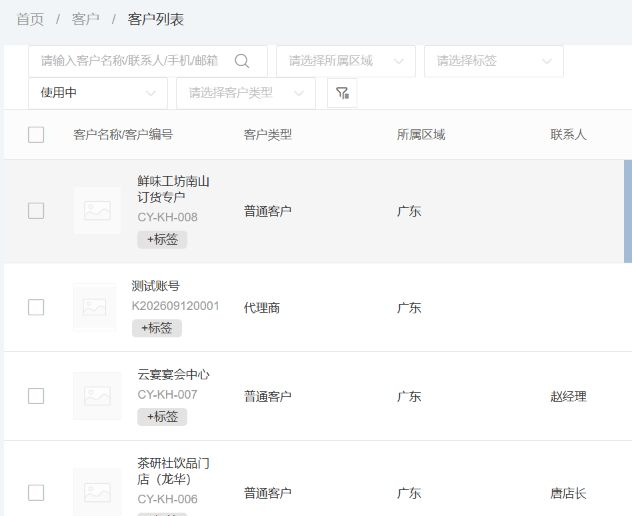Screen dimensions: 632x516
Task: Go to 客户 breadcrumb
Action: [x=85, y=19]
